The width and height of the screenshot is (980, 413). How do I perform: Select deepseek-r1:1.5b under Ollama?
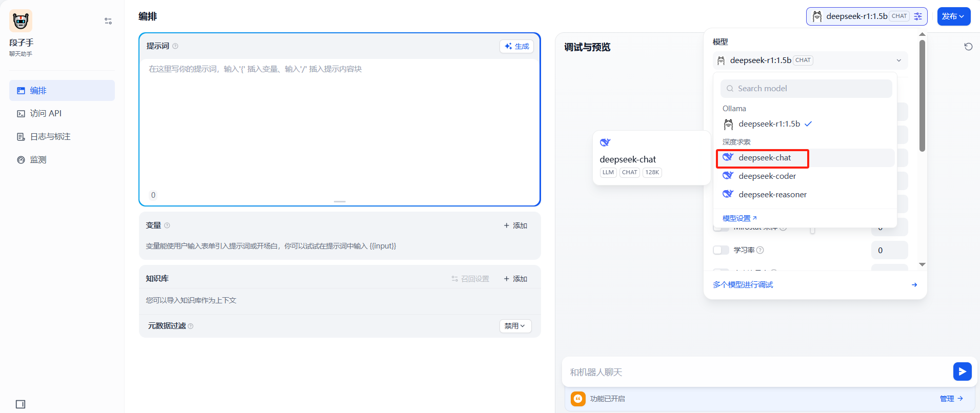pyautogui.click(x=805, y=124)
